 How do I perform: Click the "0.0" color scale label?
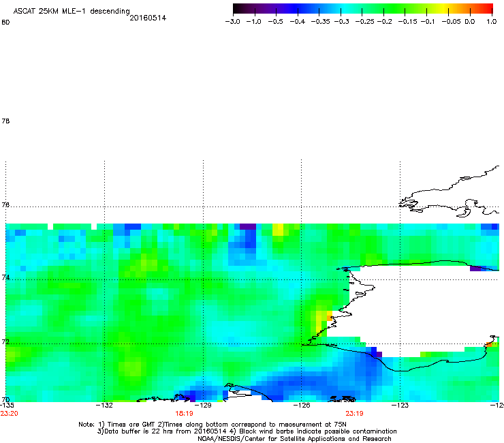click(x=470, y=22)
